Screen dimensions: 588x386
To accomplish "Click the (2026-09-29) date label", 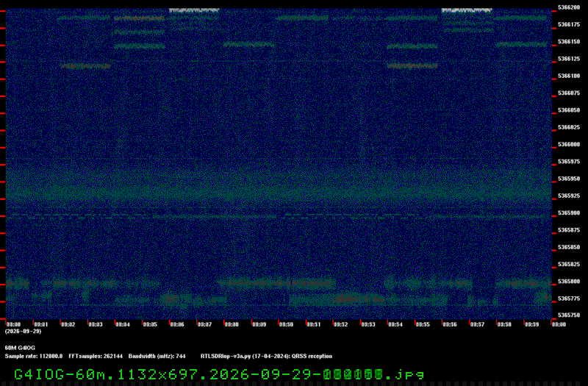I will [23, 332].
